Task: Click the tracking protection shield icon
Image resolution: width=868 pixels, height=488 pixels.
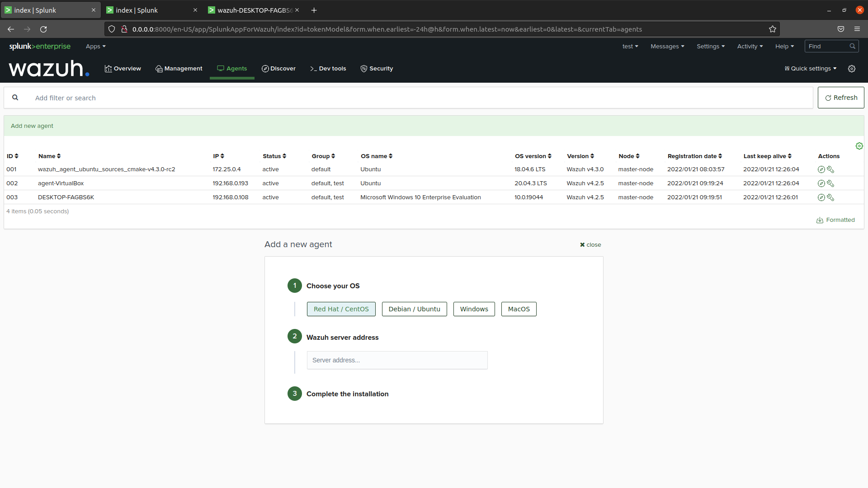Action: (112, 29)
